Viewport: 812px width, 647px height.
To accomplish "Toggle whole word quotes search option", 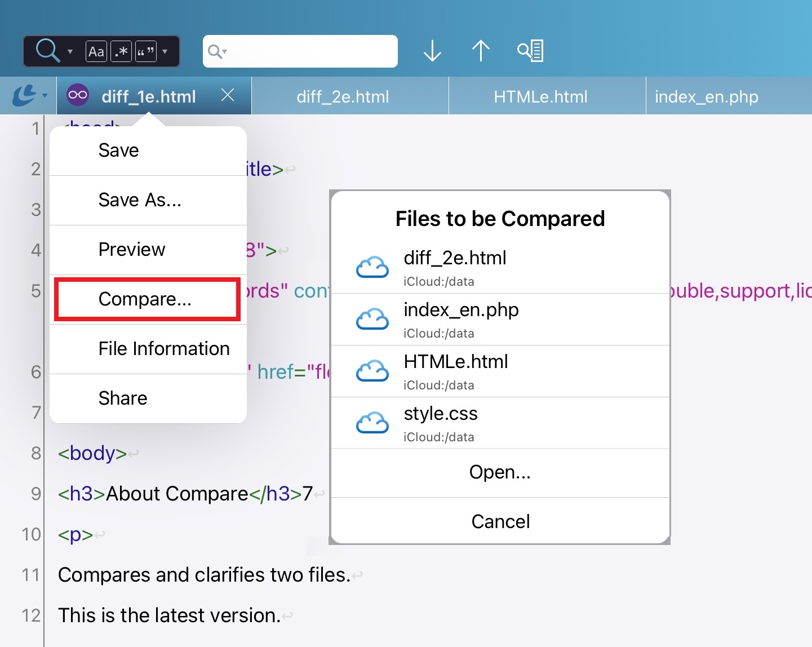I will click(x=145, y=52).
